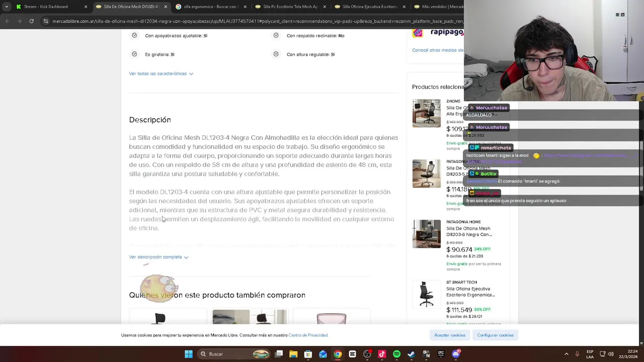Click the $111.549 price
The height and width of the screenshot is (362, 644).
[459, 310]
